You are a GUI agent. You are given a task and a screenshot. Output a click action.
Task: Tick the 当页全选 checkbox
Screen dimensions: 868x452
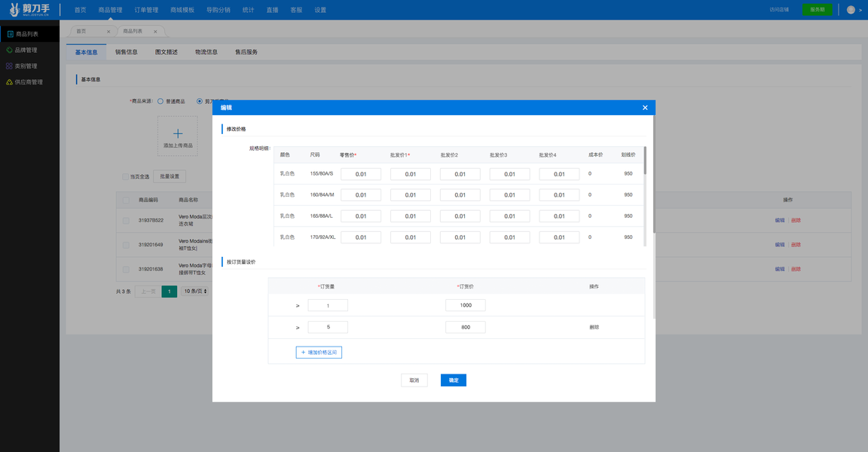tap(126, 176)
